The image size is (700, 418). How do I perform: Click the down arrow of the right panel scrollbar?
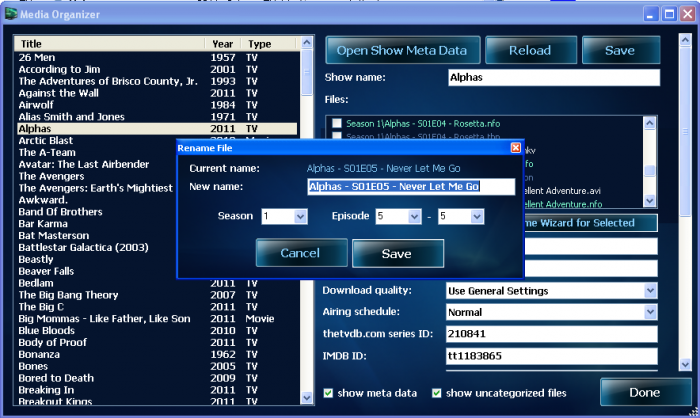[685, 364]
